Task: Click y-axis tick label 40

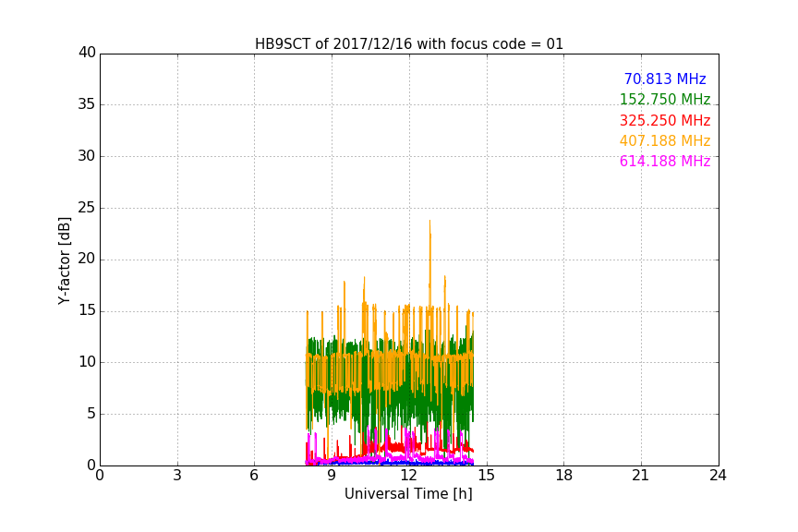Action: [87, 53]
